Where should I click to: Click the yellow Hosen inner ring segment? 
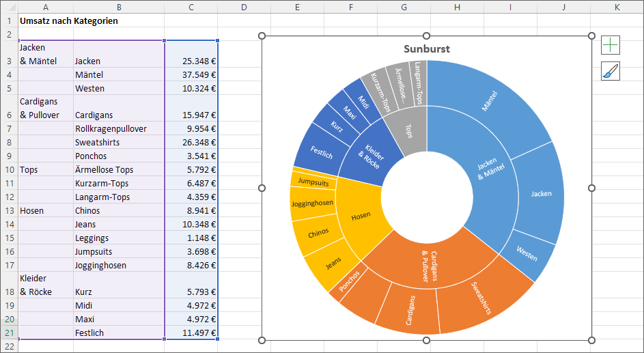pyautogui.click(x=360, y=216)
